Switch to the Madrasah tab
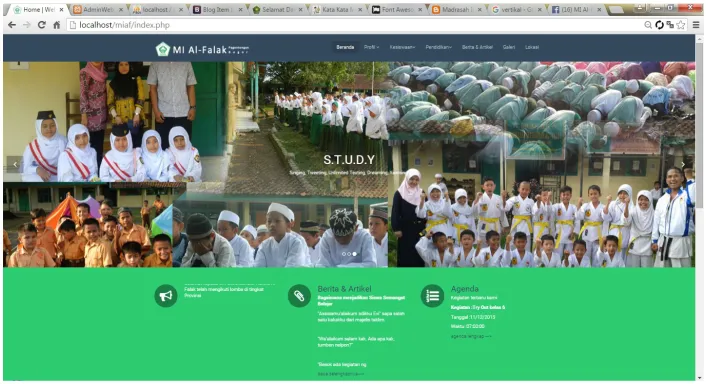 (x=455, y=9)
